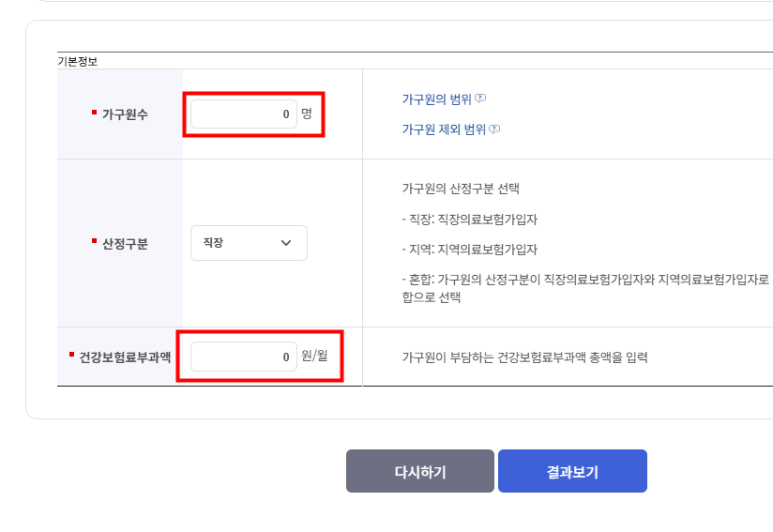Click the description 가구원이 부담하는 건강보험료부과액 총액을 입력
This screenshot has width=773, height=532.
[x=524, y=357]
